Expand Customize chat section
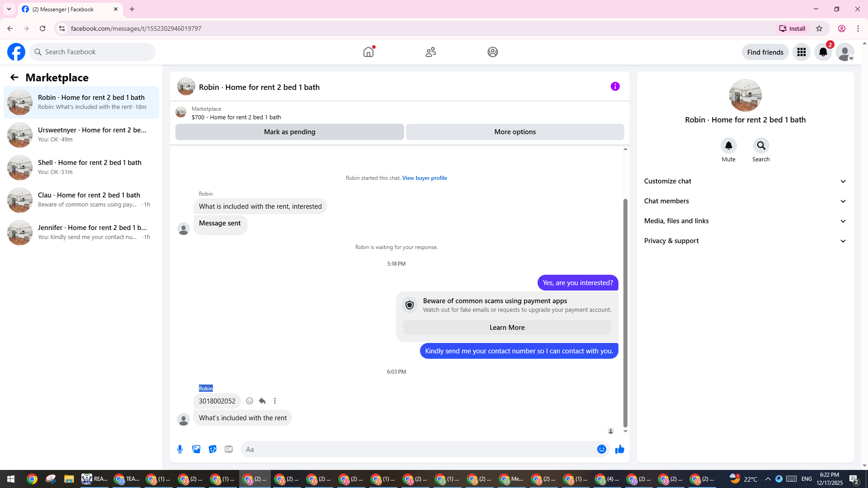Image resolution: width=868 pixels, height=488 pixels. (x=745, y=181)
